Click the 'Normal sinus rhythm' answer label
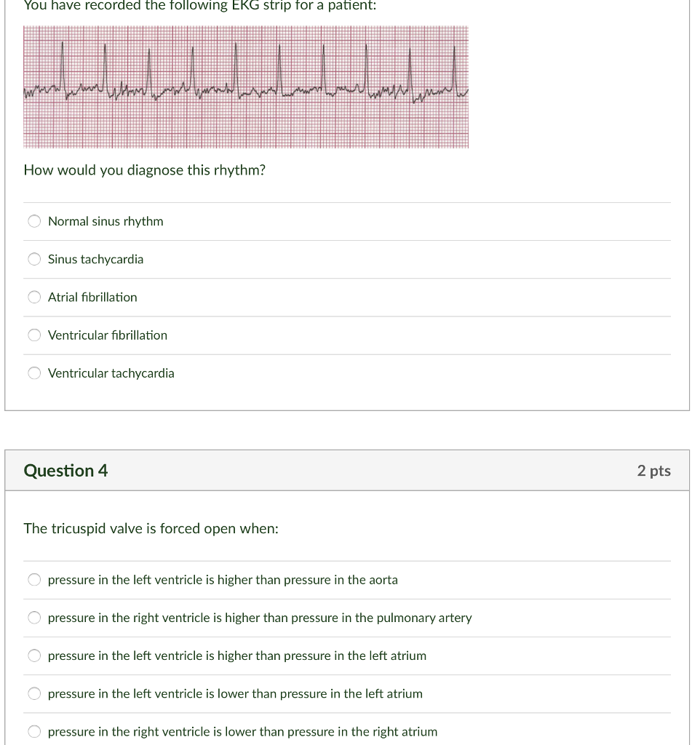This screenshot has width=700, height=745. (106, 221)
